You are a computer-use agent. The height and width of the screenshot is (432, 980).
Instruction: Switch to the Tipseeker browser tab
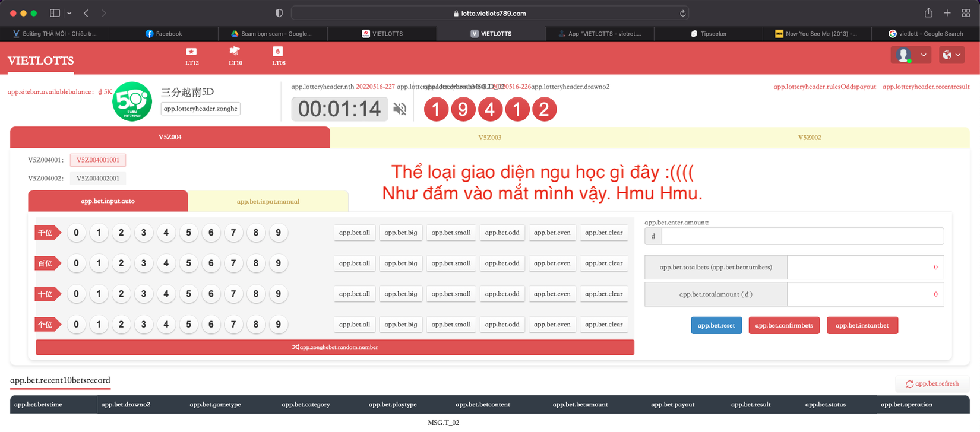coord(708,34)
